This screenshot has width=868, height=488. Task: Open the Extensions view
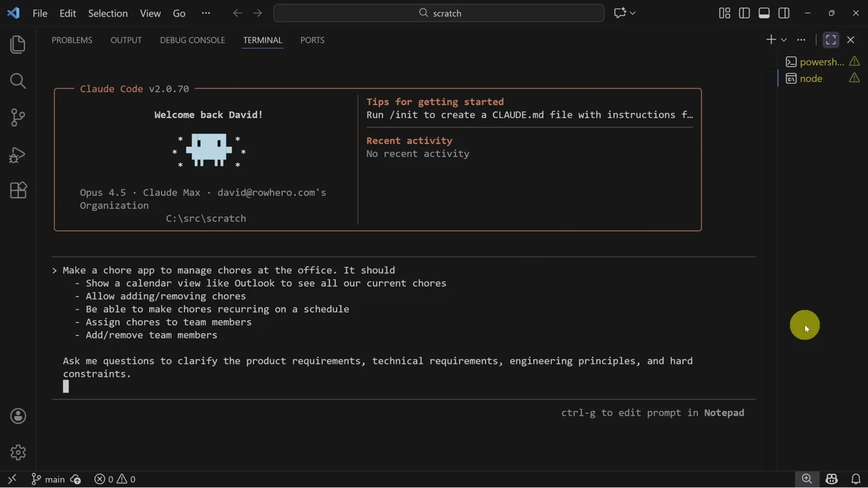(18, 190)
